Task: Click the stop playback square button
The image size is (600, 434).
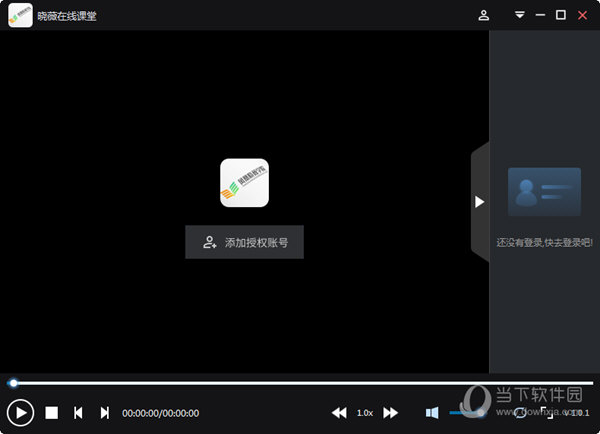Action: [52, 413]
